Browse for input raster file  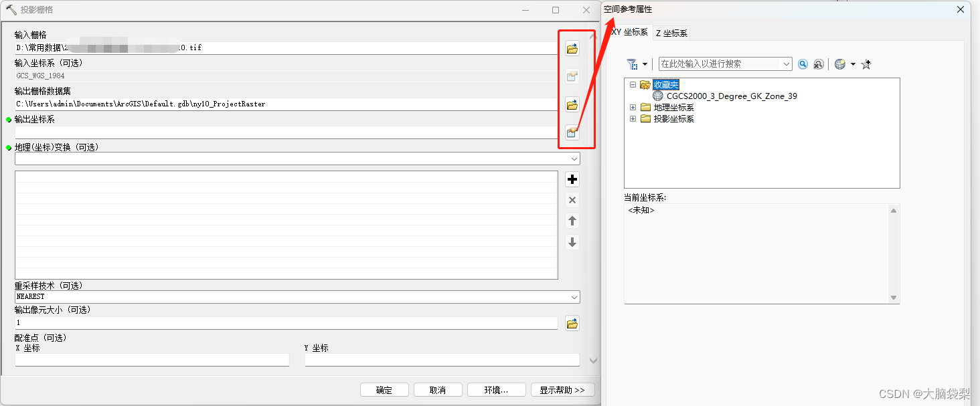(x=572, y=48)
